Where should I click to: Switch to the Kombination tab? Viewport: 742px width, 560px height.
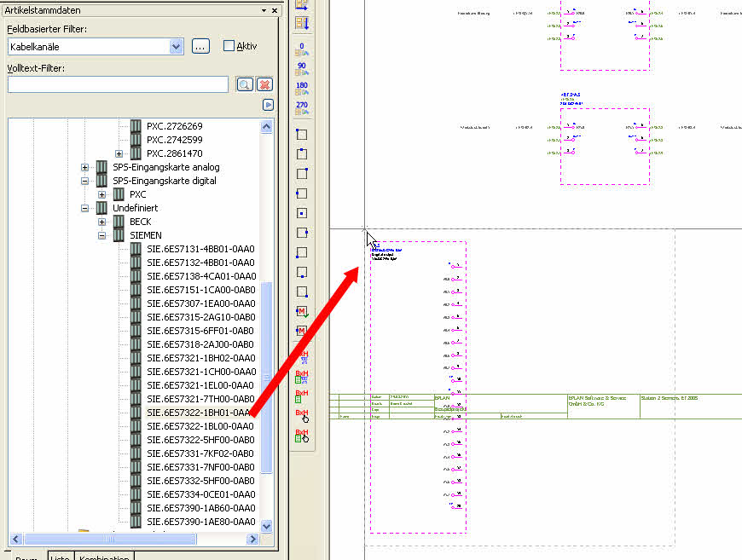point(105,557)
